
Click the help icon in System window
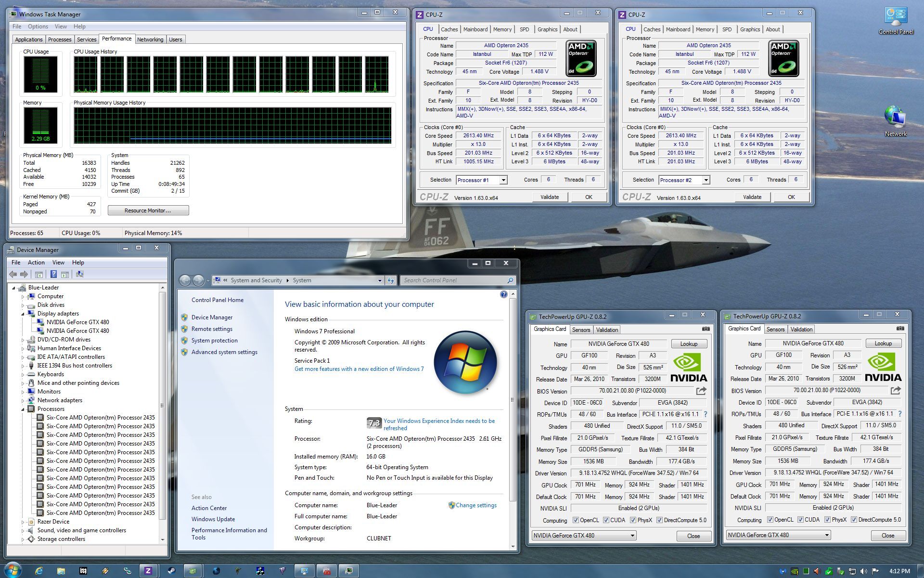[503, 294]
